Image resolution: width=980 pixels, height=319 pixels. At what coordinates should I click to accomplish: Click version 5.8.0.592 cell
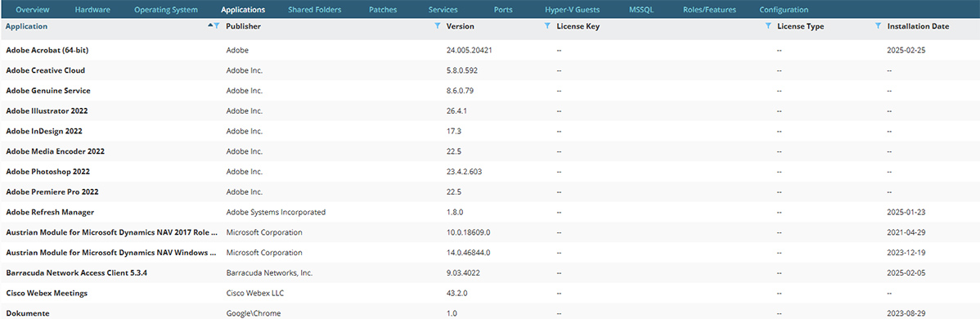462,70
